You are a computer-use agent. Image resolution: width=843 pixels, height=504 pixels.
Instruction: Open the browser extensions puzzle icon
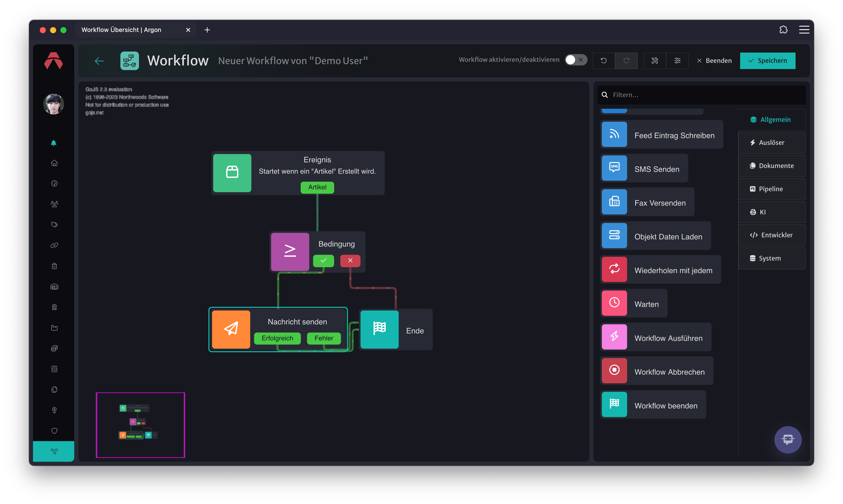783,30
